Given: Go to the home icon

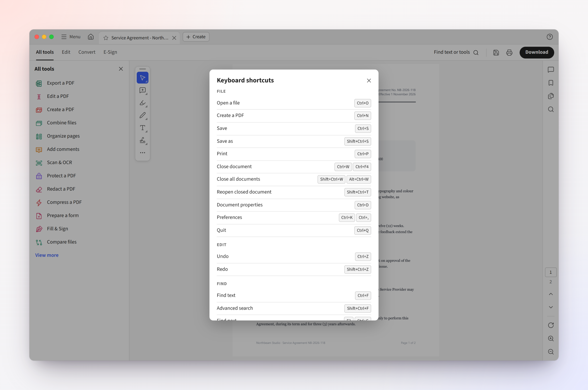Looking at the screenshot, I should point(91,37).
